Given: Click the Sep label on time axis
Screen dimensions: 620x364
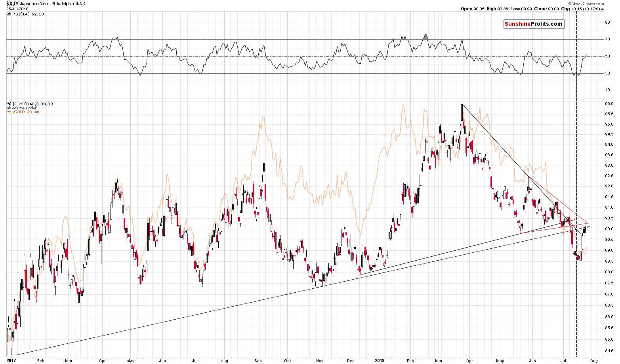Looking at the screenshot, I should [258, 361].
